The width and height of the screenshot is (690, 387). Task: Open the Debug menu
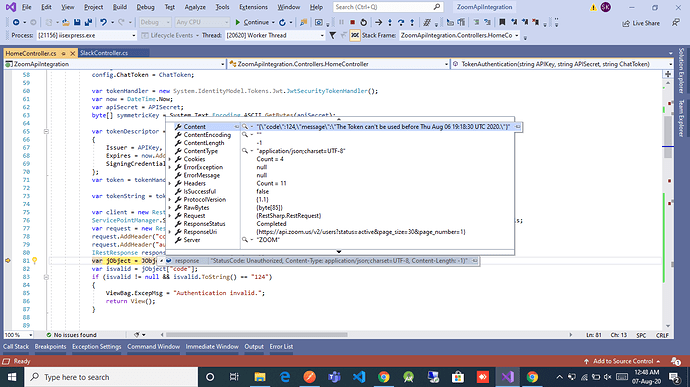145,7
